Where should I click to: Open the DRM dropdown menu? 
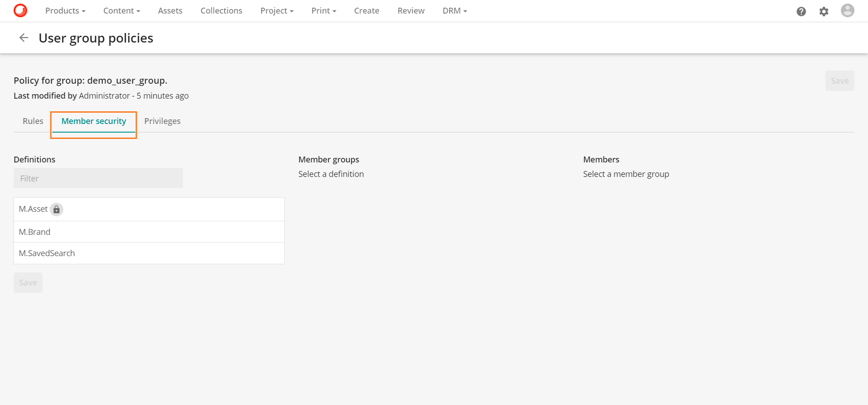[x=454, y=11]
